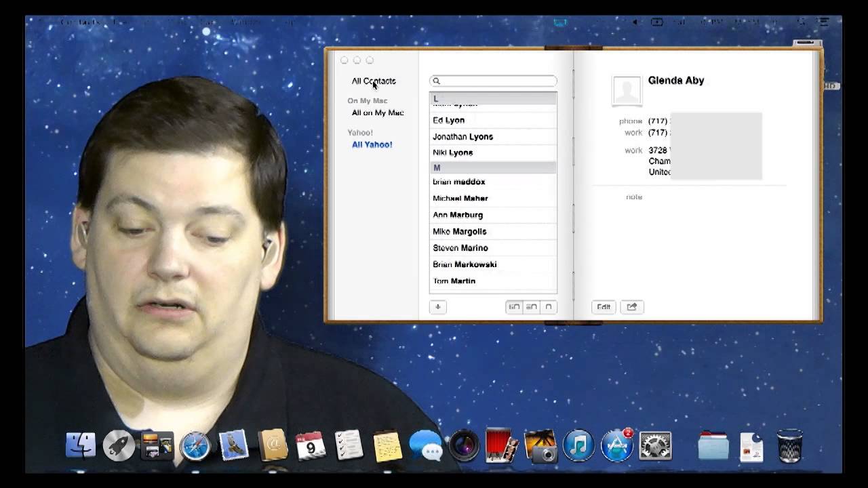Click inside the contacts search field
This screenshot has width=868, height=488.
(493, 81)
